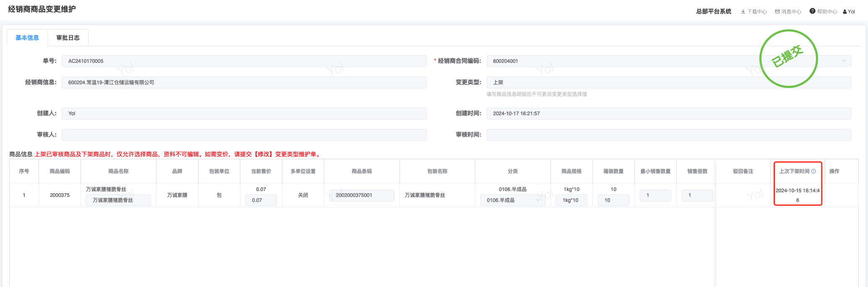This screenshot has width=868, height=287.
Task: Click brand cell 万诚家膳
Action: pos(177,195)
